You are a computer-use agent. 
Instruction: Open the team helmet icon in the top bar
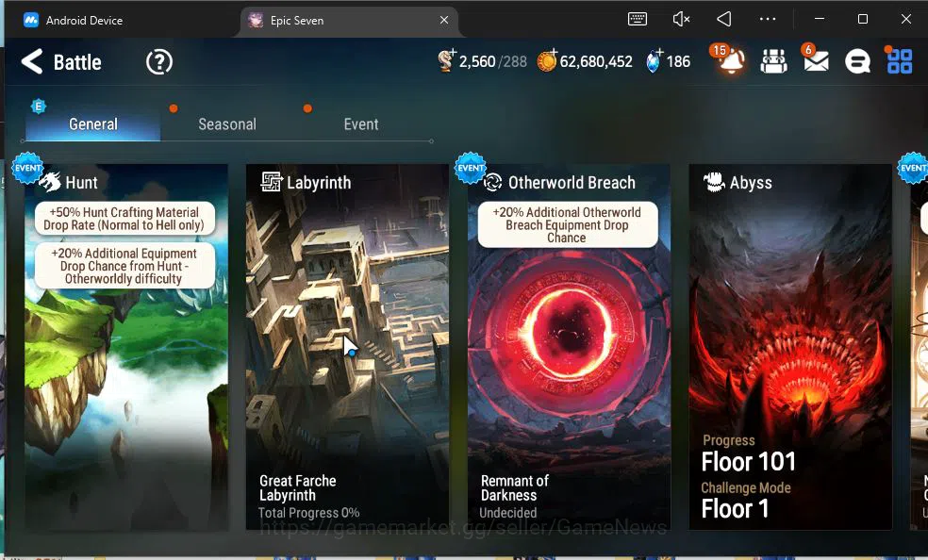pyautogui.click(x=773, y=61)
